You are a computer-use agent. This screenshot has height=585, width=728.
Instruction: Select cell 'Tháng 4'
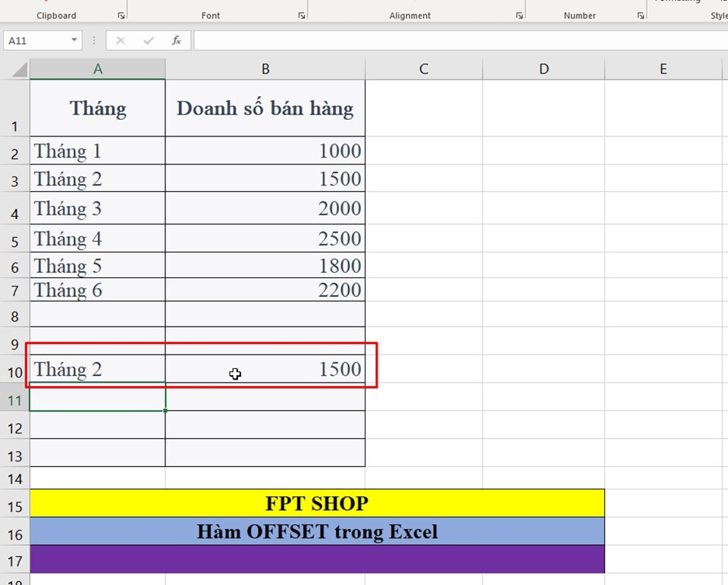98,239
